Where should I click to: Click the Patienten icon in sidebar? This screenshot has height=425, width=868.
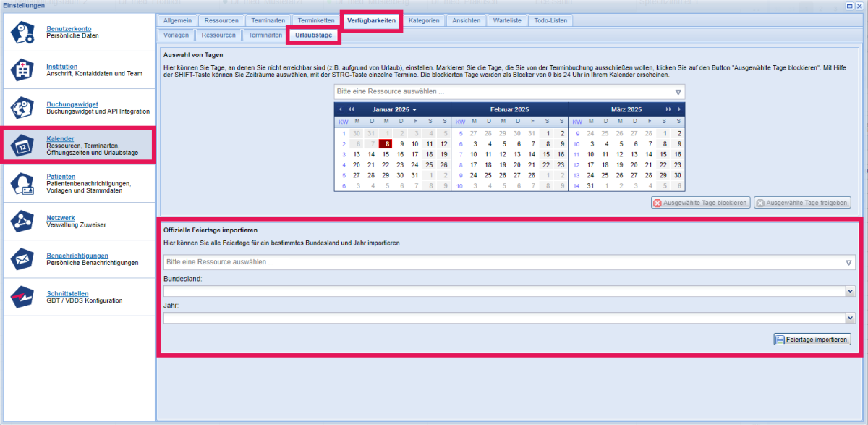[22, 184]
